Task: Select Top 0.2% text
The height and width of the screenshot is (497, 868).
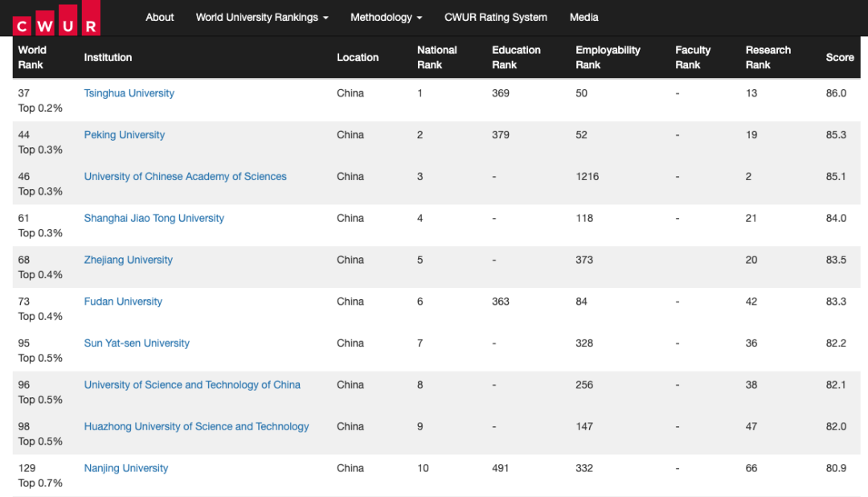Action: tap(40, 108)
